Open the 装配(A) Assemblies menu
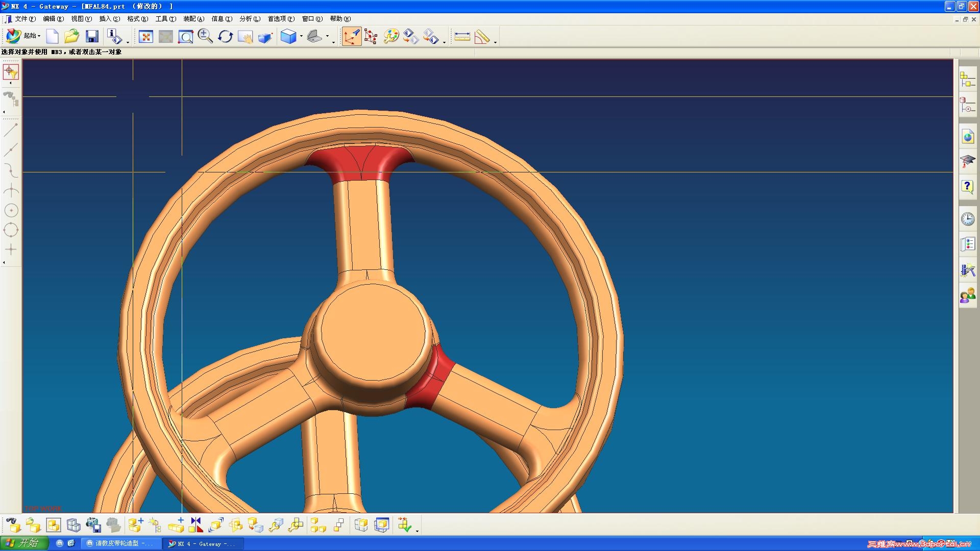The image size is (980, 551). [194, 19]
